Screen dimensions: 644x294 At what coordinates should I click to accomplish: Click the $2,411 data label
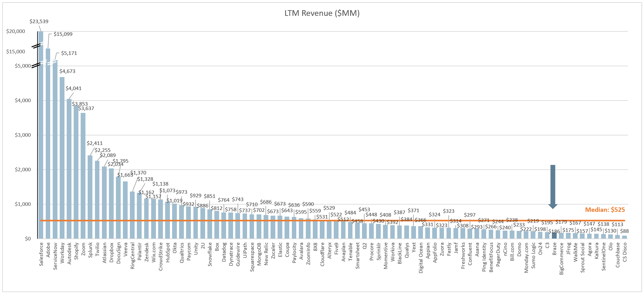point(95,143)
